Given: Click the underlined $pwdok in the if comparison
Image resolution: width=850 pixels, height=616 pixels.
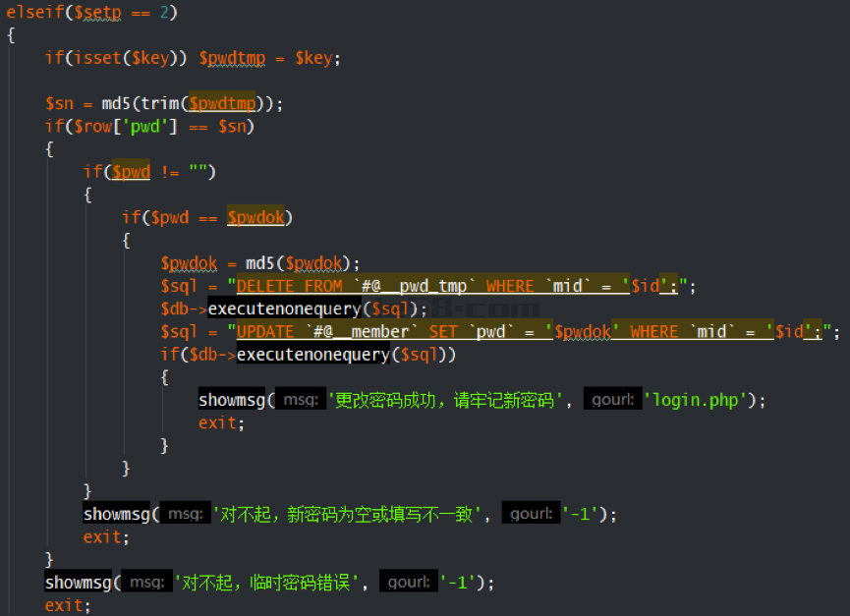Looking at the screenshot, I should [x=260, y=217].
